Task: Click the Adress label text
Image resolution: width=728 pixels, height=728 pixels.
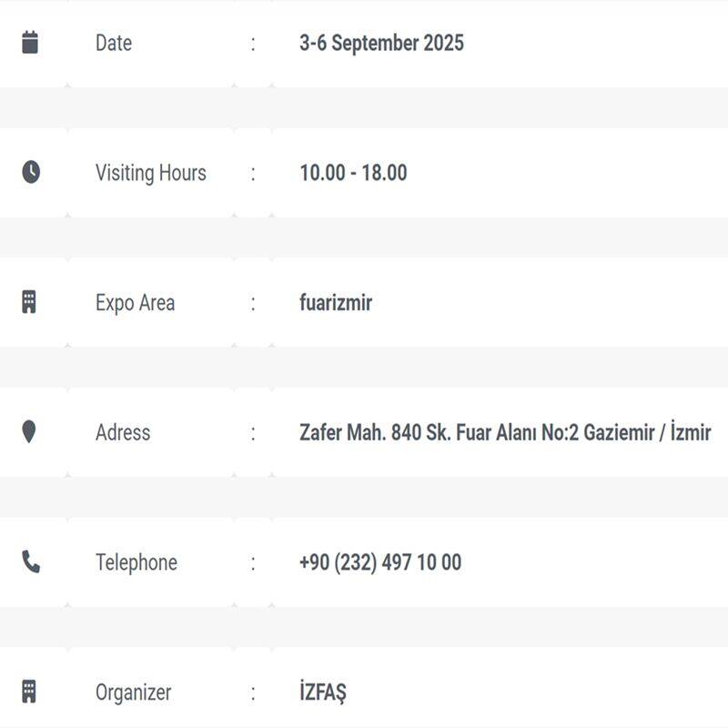Action: (x=123, y=432)
